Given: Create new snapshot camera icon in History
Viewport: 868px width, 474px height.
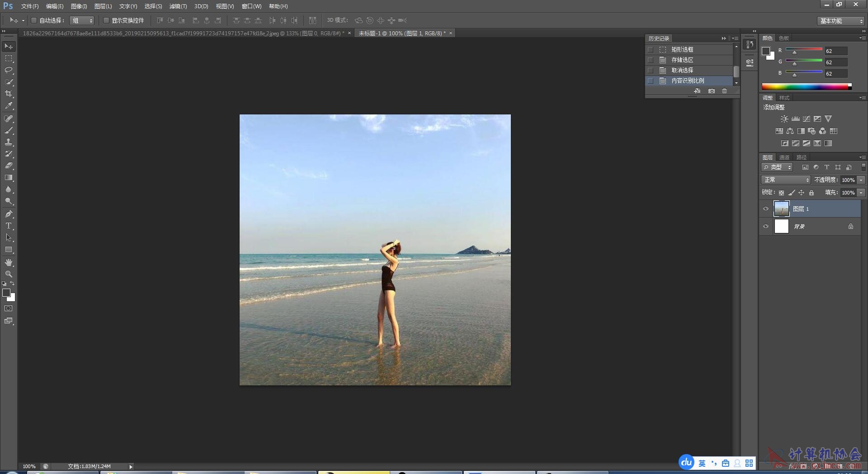Looking at the screenshot, I should (x=712, y=91).
